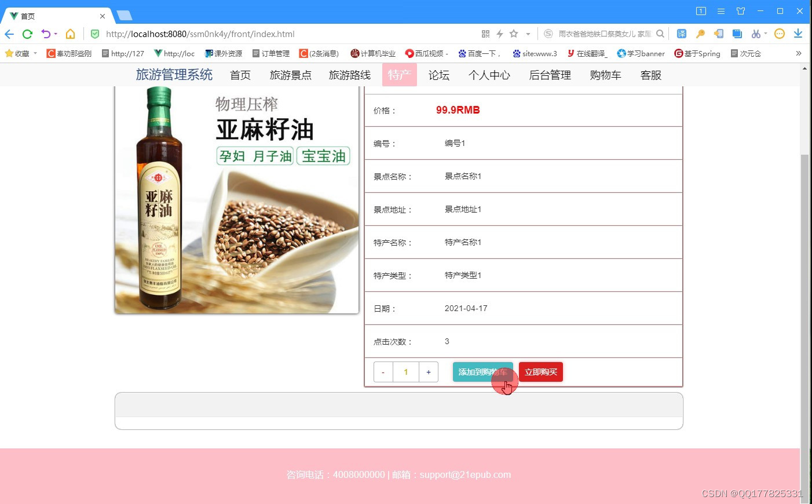Open the key password manager icon
Screen dimensions: 812x504
pyautogui.click(x=700, y=34)
